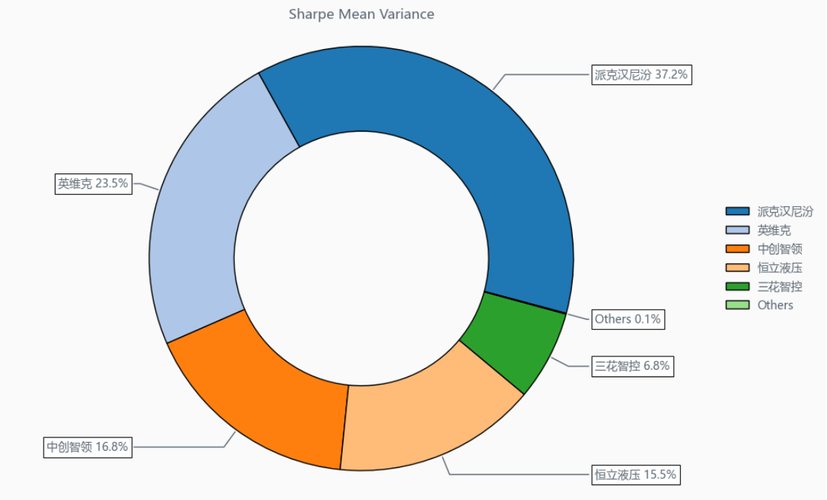Click the 'Others 0.1%' data label
This screenshot has width=827, height=500.
click(x=628, y=319)
